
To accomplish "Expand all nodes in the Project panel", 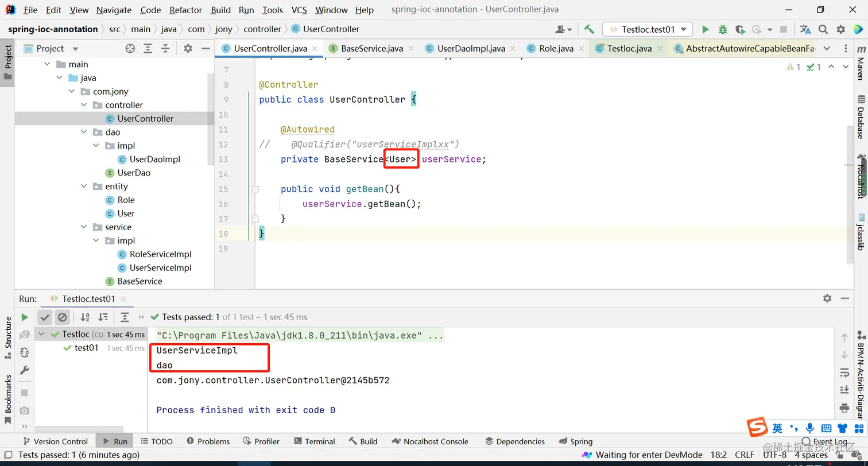I will (x=148, y=49).
